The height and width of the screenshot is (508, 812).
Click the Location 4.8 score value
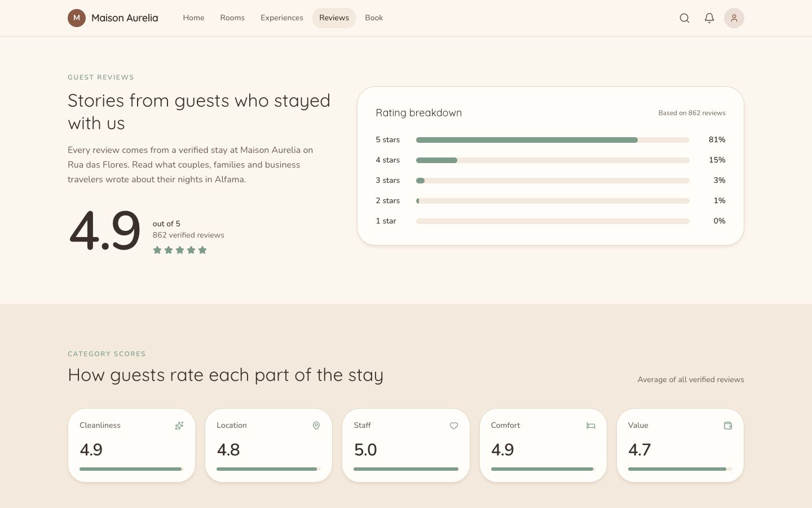click(x=228, y=450)
